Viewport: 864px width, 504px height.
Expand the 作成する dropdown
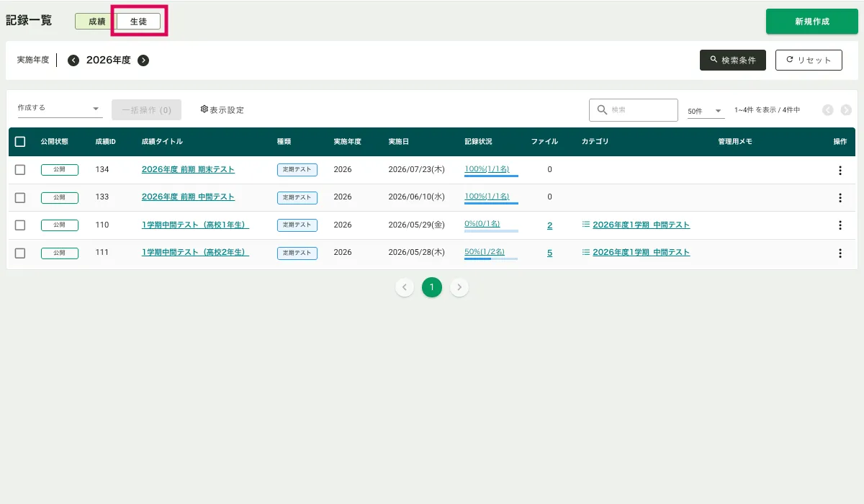click(60, 109)
